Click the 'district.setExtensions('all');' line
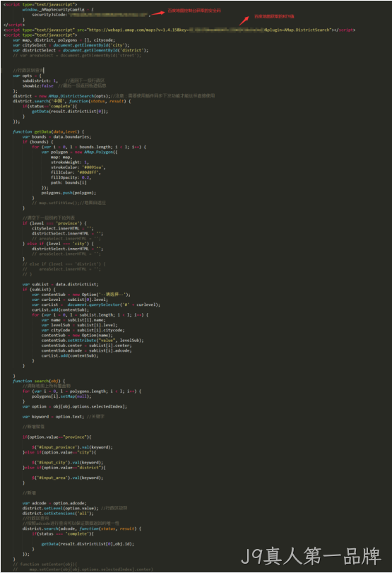Image resolution: width=392 pixels, height=573 pixels. [58, 514]
